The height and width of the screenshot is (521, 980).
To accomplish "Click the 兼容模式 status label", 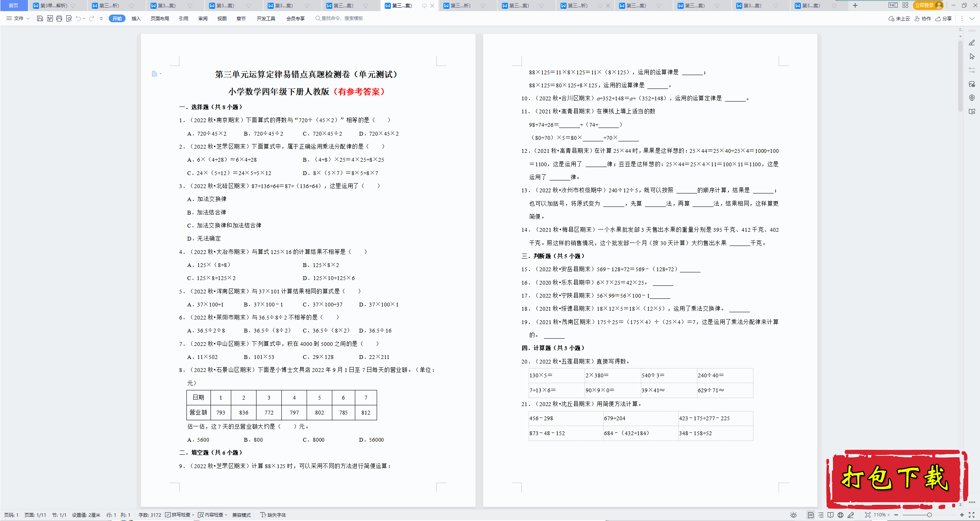I will pyautogui.click(x=242, y=515).
